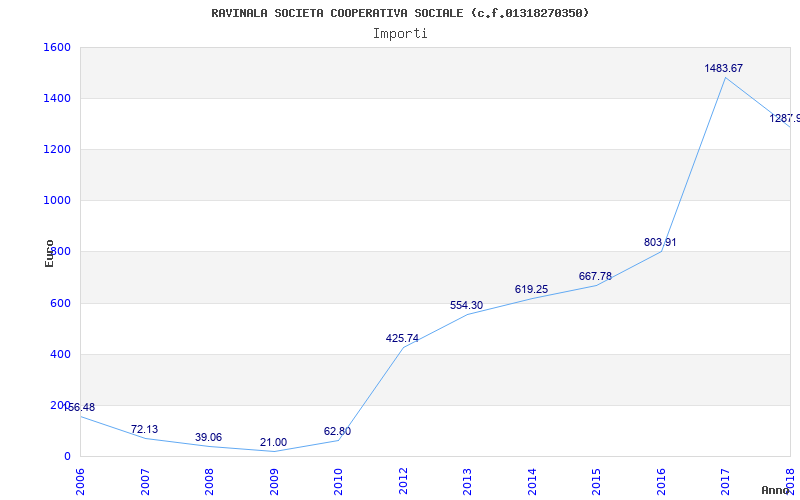
Task: Click the 62.80 data label
Action: pos(337,431)
